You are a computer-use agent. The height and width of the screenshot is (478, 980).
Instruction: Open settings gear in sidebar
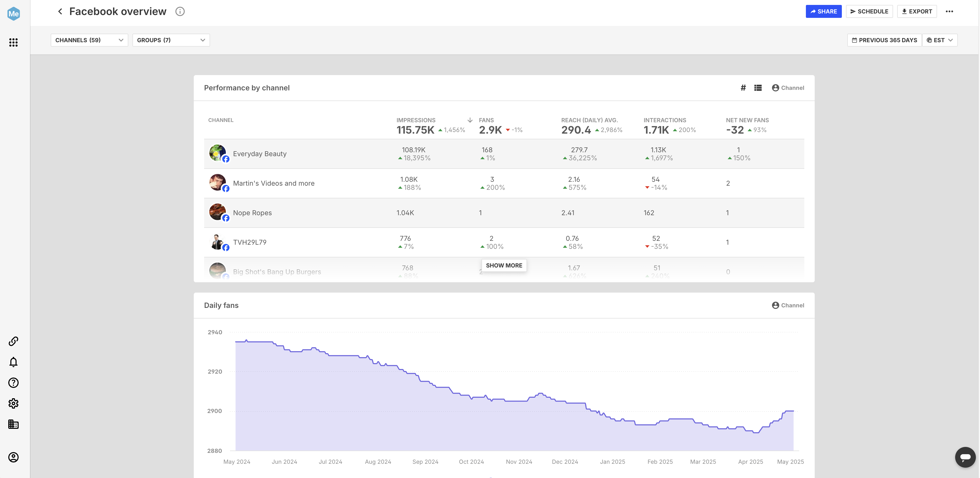click(x=13, y=403)
